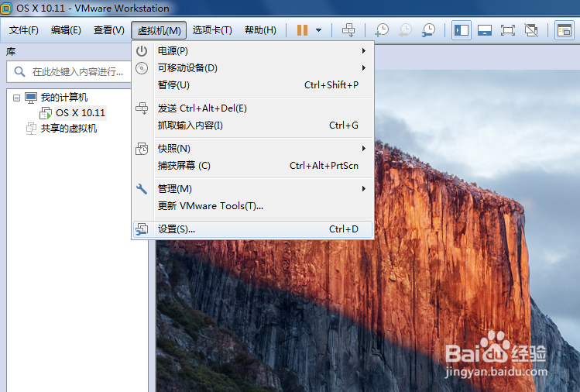Screen dimensions: 580x392
Task: Click the wrench icon beside 管理(M)
Action: tap(142, 189)
